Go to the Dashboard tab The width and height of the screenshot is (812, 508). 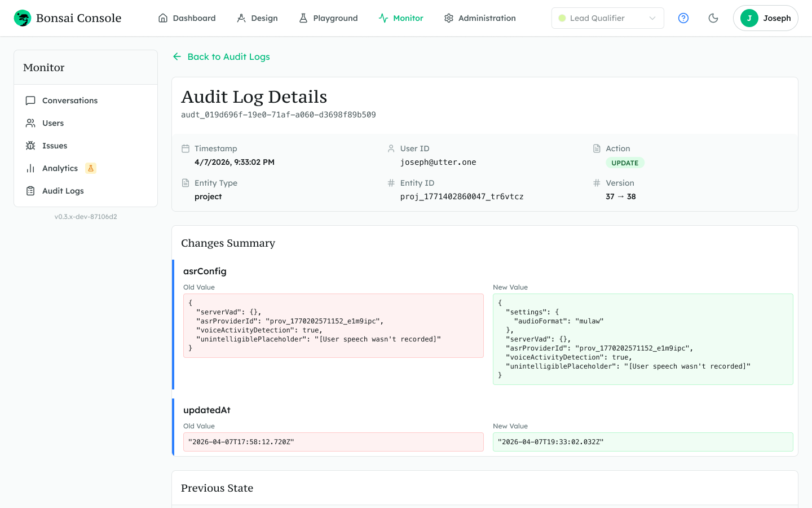tap(187, 18)
